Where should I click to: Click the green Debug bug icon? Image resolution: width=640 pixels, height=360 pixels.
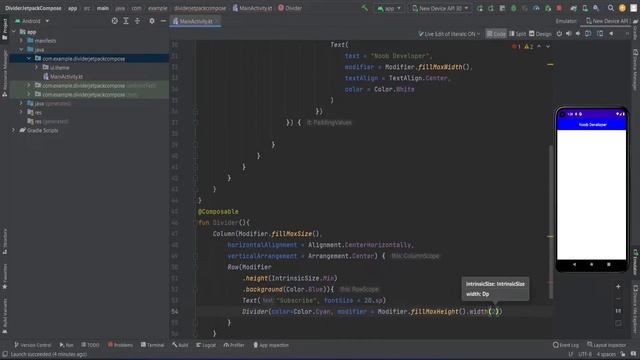point(513,8)
